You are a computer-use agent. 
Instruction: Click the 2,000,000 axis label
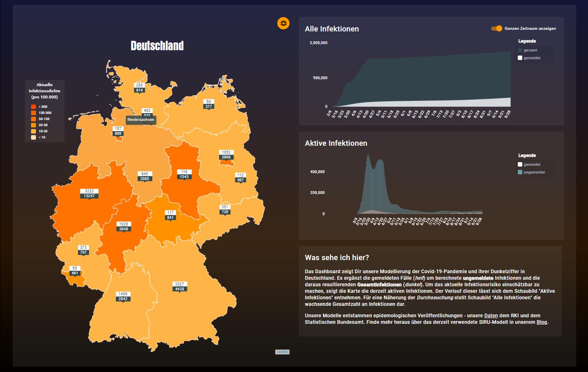coord(318,43)
